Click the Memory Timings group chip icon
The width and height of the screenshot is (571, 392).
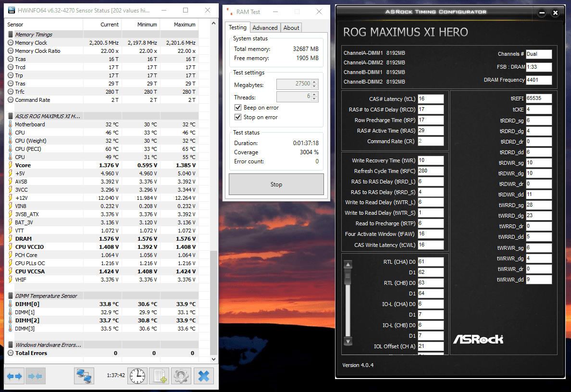pyautogui.click(x=11, y=35)
